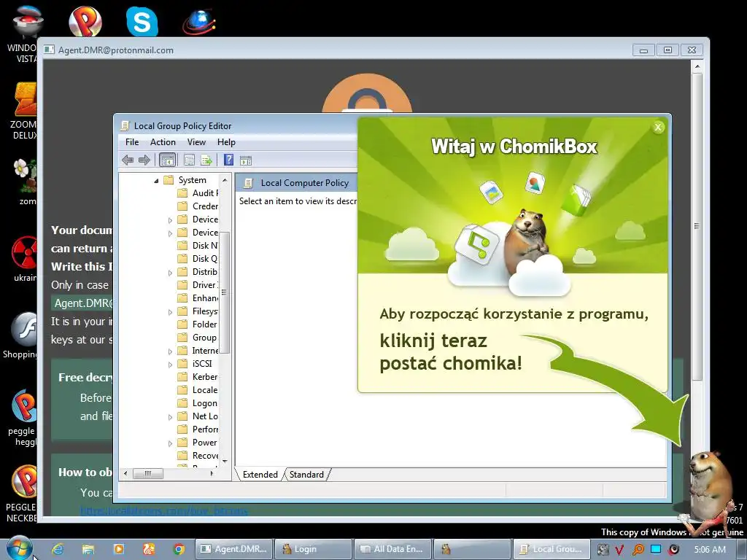Click the Agent.DMR window's vertical scrollbar thumb
This screenshot has height=560, width=747.
pyautogui.click(x=697, y=226)
